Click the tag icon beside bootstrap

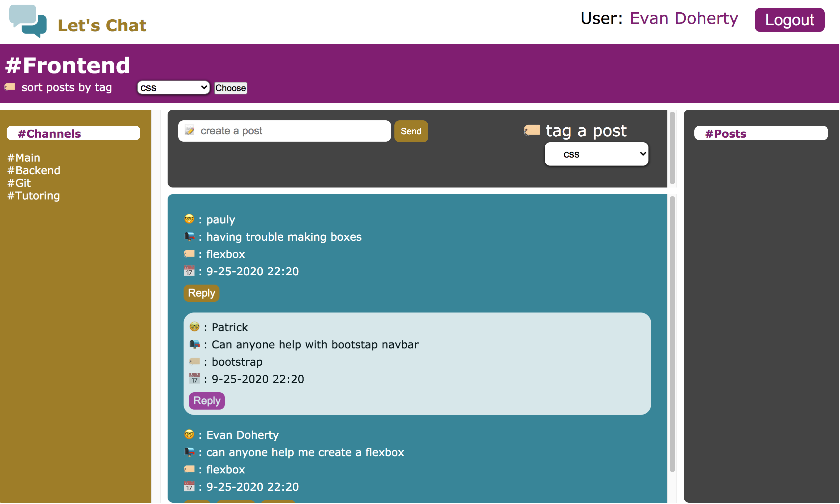tap(194, 361)
